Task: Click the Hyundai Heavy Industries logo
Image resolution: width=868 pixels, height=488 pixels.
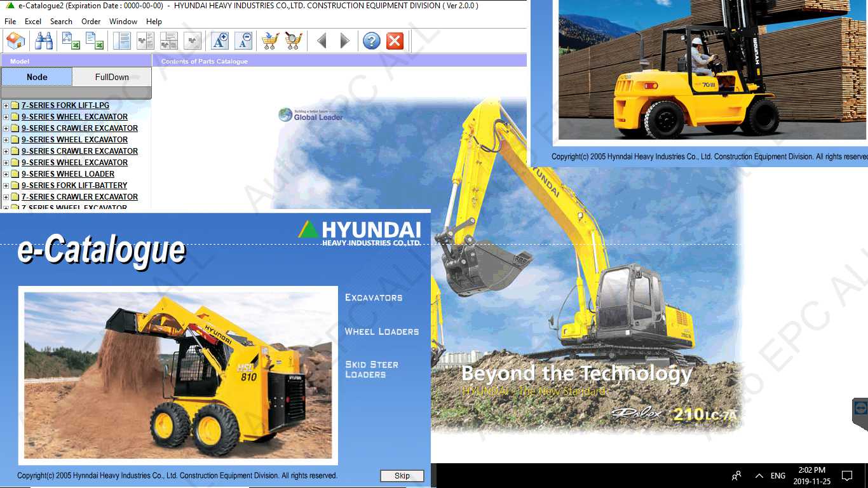Action: point(360,233)
